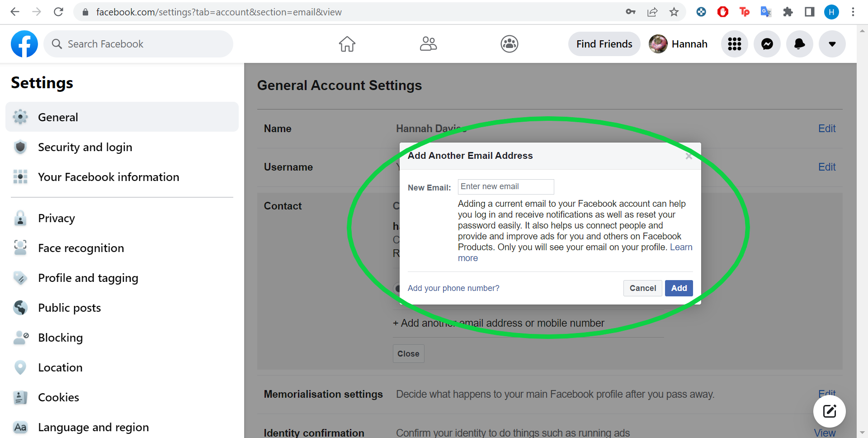This screenshot has width=868, height=438.
Task: Open Cookies settings
Action: 122,397
